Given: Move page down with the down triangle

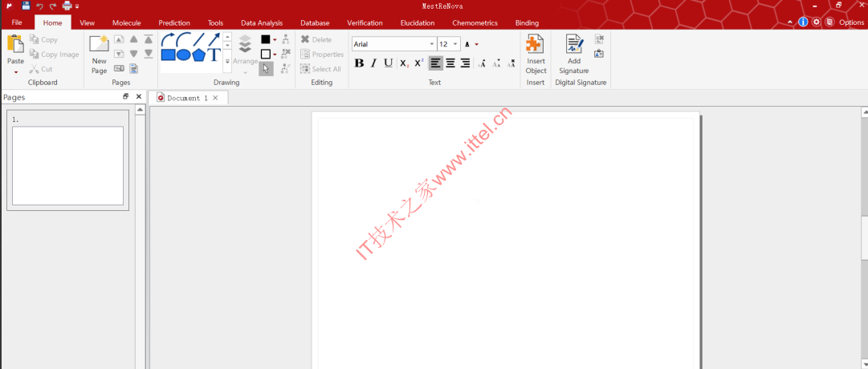Looking at the screenshot, I should click(x=134, y=54).
